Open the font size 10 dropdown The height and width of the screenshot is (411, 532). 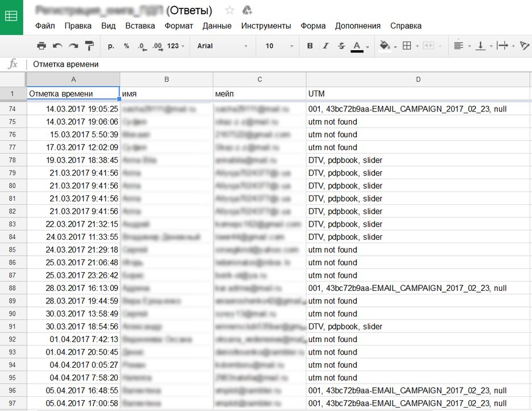[x=279, y=46]
